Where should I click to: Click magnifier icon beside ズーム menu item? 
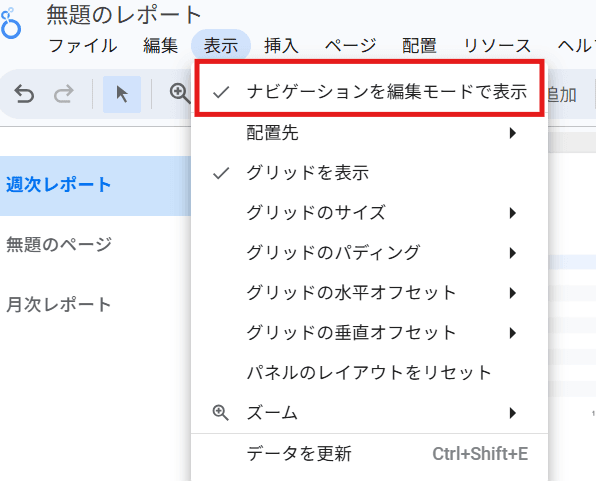pos(220,413)
